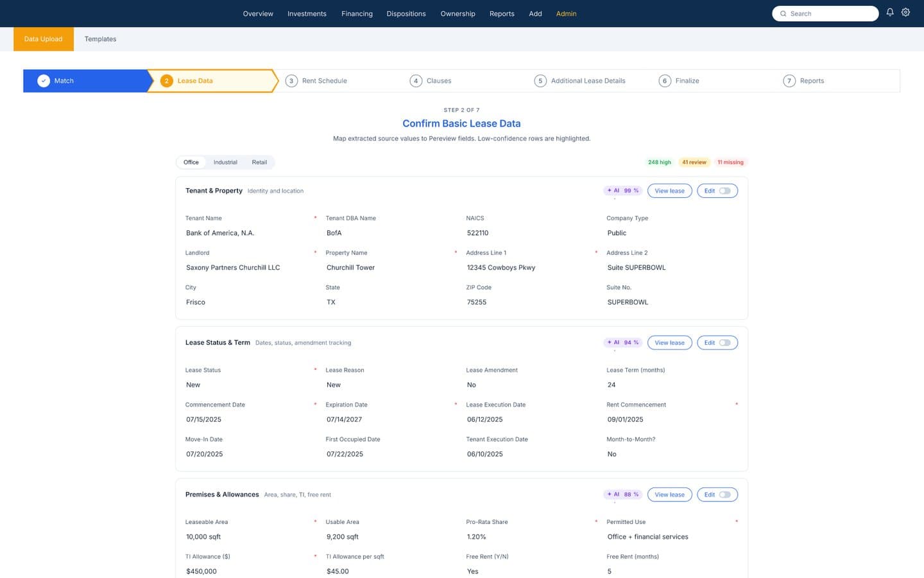View lease for Premises & Allowances
This screenshot has height=578, width=924.
669,495
